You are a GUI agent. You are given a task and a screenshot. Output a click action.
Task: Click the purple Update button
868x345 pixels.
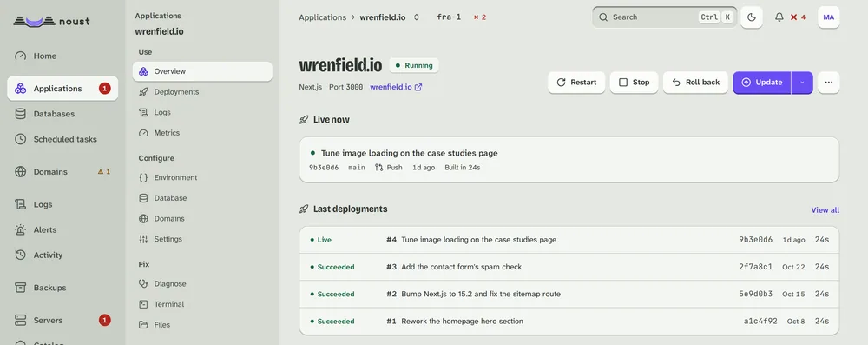pyautogui.click(x=762, y=83)
